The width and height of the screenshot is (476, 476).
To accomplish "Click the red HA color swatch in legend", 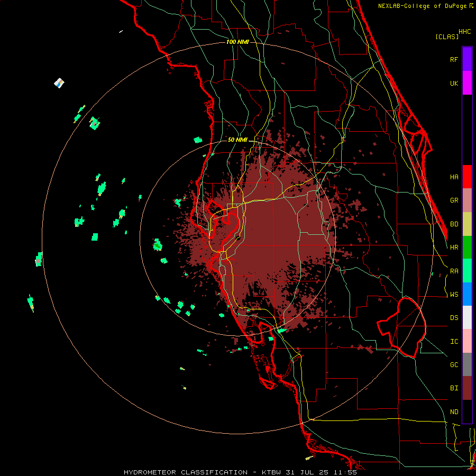I will click(x=467, y=177).
